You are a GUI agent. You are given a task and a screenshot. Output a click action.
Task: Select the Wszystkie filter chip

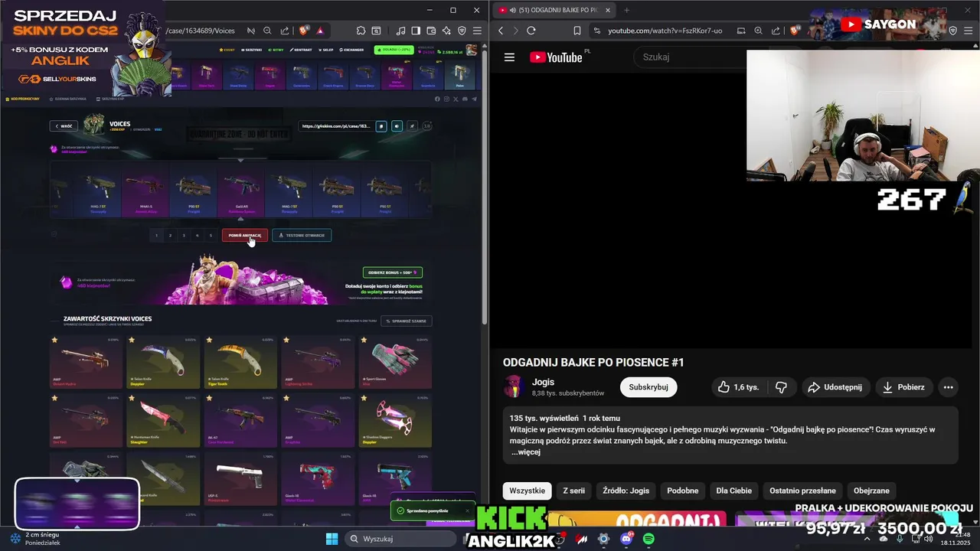tap(527, 491)
